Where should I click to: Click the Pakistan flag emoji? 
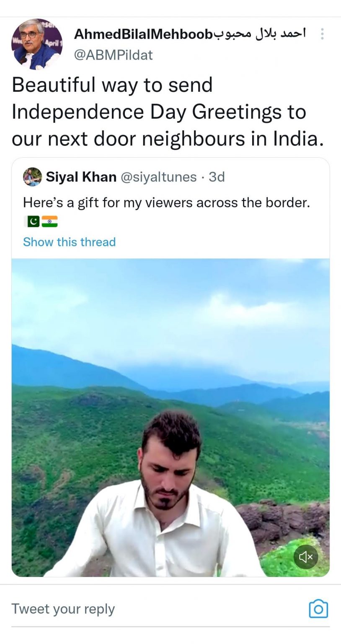[x=32, y=221]
